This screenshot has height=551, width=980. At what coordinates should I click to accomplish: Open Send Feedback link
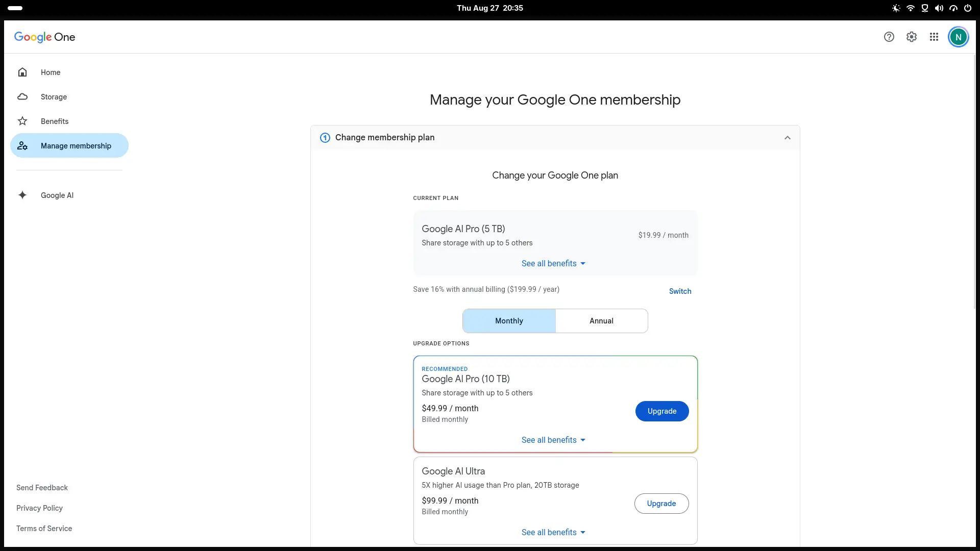point(42,488)
